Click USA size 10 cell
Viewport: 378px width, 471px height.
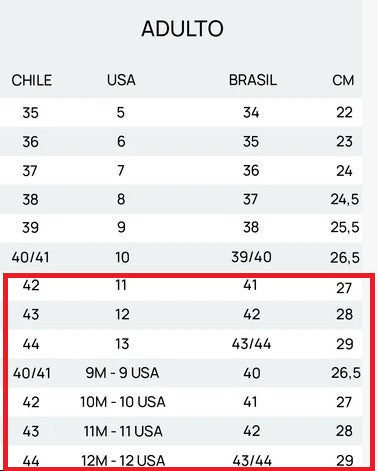(x=122, y=257)
